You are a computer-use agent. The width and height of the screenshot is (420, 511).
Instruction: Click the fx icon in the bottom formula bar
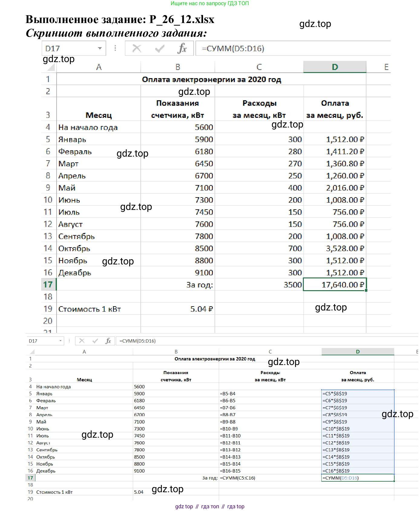click(108, 341)
